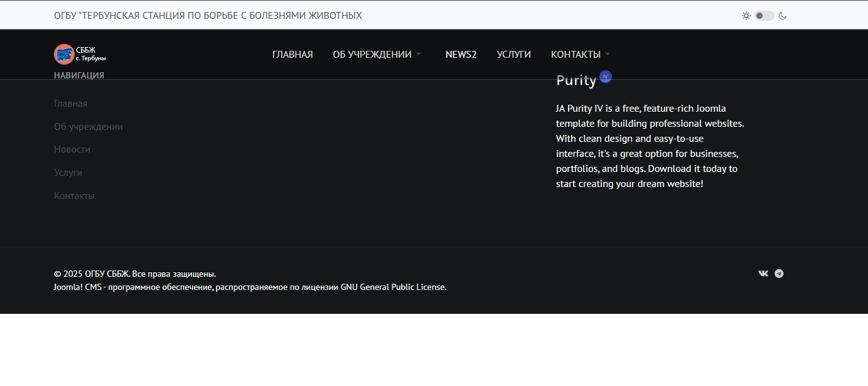Open the footer link Контакты

[74, 196]
